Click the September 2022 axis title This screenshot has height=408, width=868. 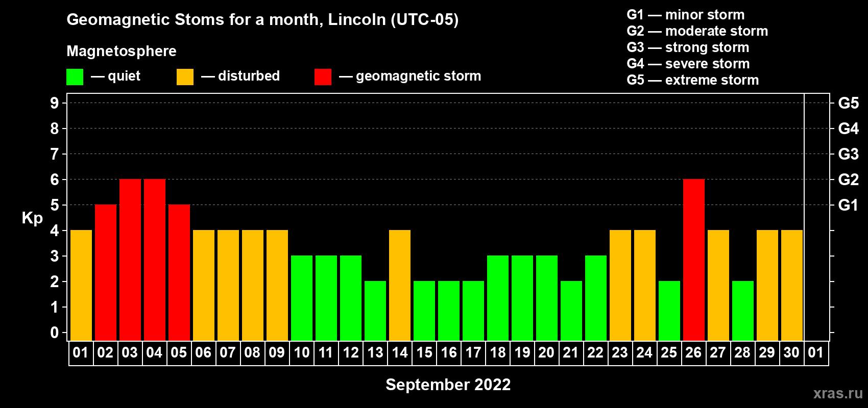pos(448,385)
